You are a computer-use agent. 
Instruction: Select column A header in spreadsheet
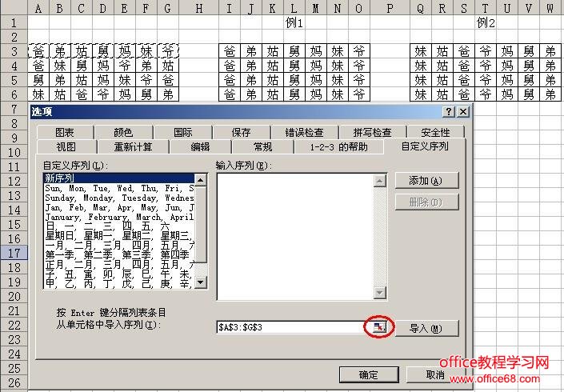pyautogui.click(x=38, y=7)
